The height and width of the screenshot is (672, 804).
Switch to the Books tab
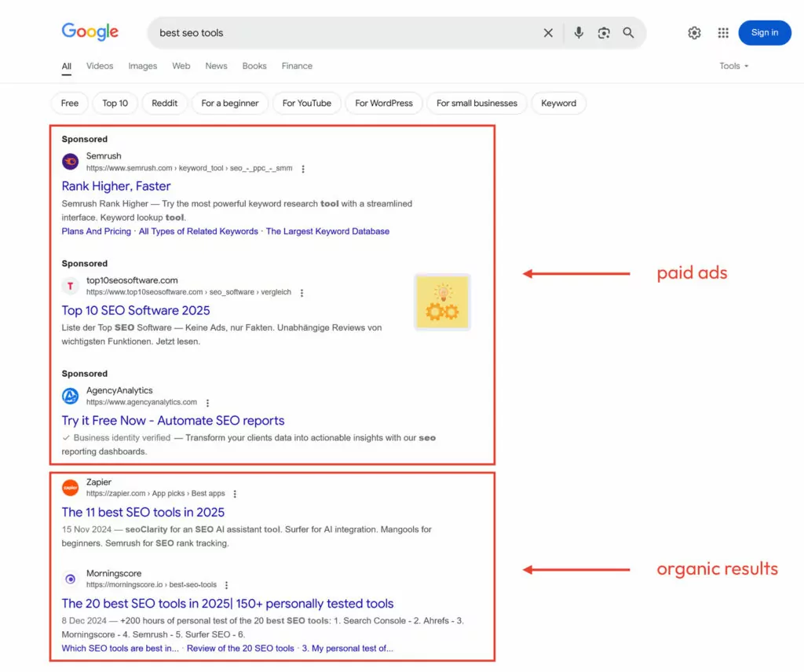(x=254, y=66)
